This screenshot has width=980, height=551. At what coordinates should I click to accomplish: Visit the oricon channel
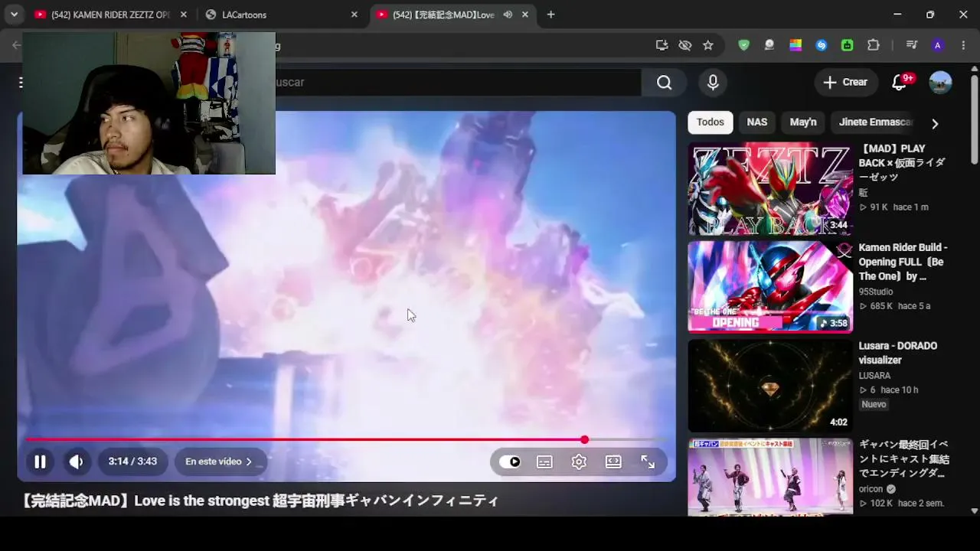pos(871,489)
